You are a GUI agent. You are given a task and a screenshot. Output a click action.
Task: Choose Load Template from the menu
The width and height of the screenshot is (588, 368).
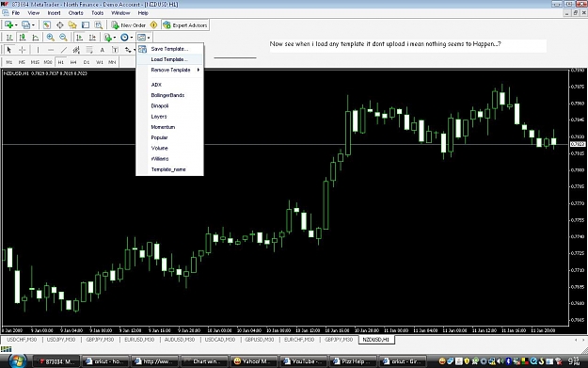(x=170, y=59)
